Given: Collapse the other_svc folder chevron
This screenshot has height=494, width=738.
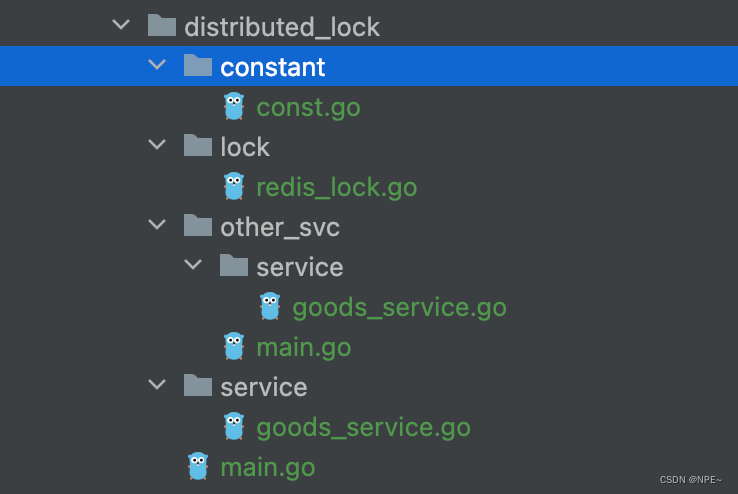Looking at the screenshot, I should point(157,224).
